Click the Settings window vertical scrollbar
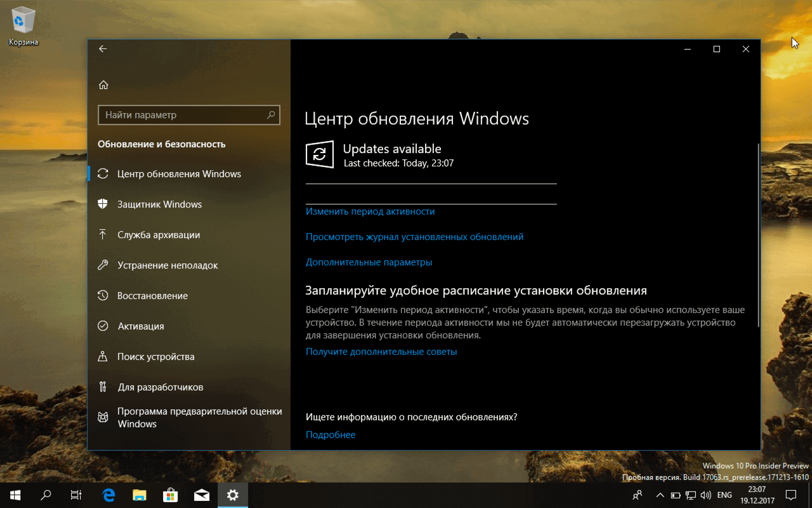The width and height of the screenshot is (812, 508). pyautogui.click(x=757, y=235)
